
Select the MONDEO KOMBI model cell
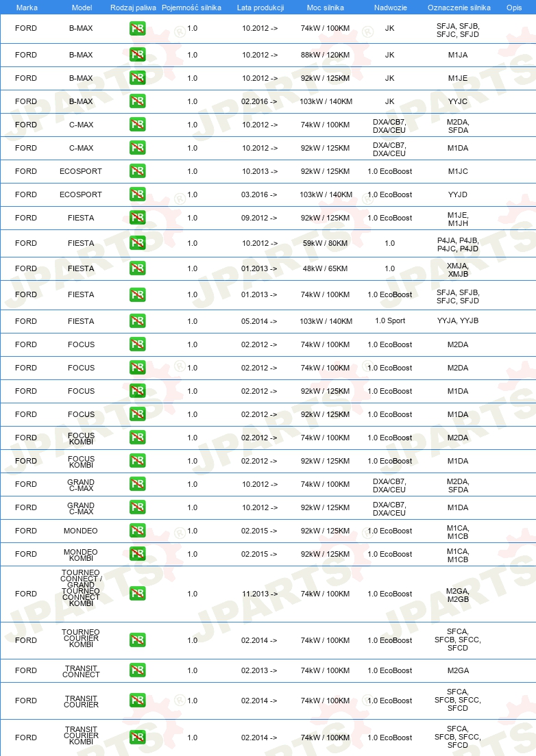point(81,555)
